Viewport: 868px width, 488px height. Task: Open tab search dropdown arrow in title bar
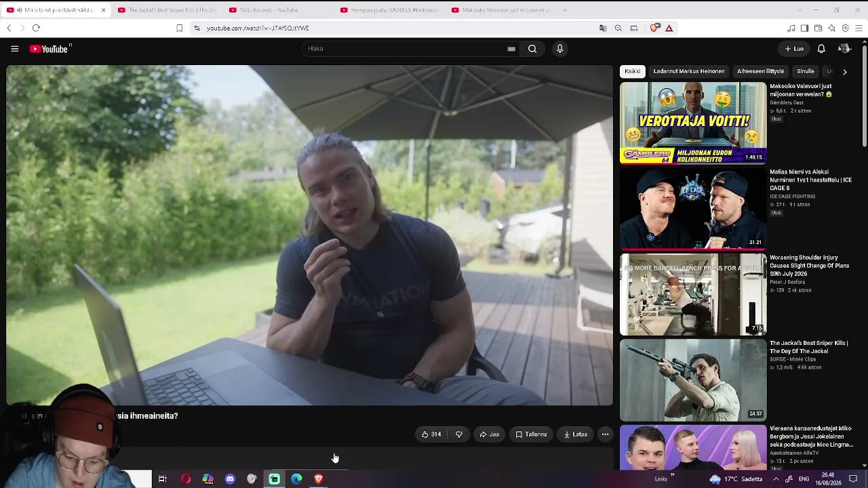pyautogui.click(x=800, y=10)
